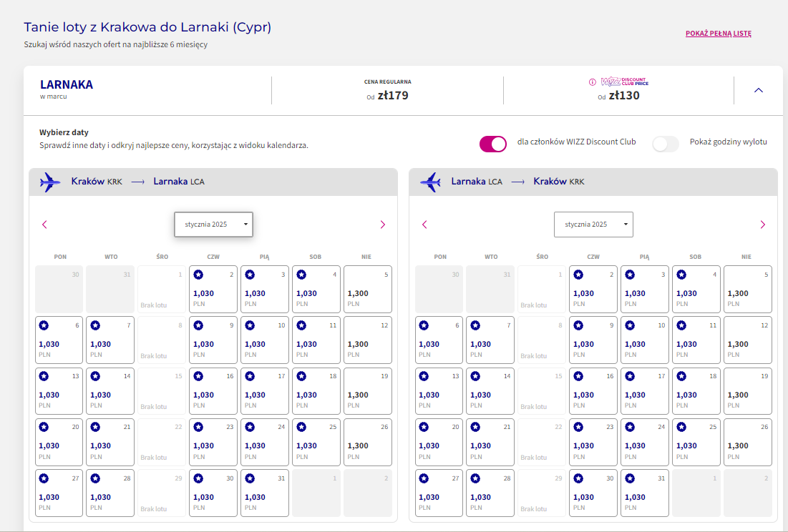Image resolution: width=788 pixels, height=532 pixels.
Task: Open the Pokaż pełną listę link
Action: coord(719,34)
